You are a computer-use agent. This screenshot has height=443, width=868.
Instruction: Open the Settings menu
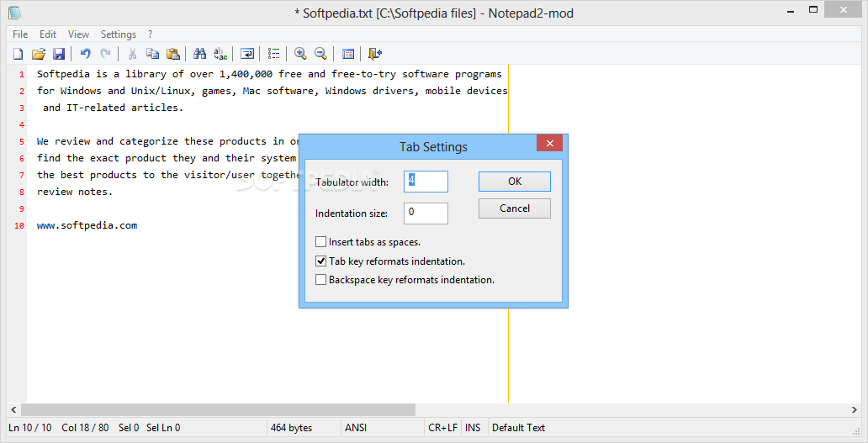point(118,34)
